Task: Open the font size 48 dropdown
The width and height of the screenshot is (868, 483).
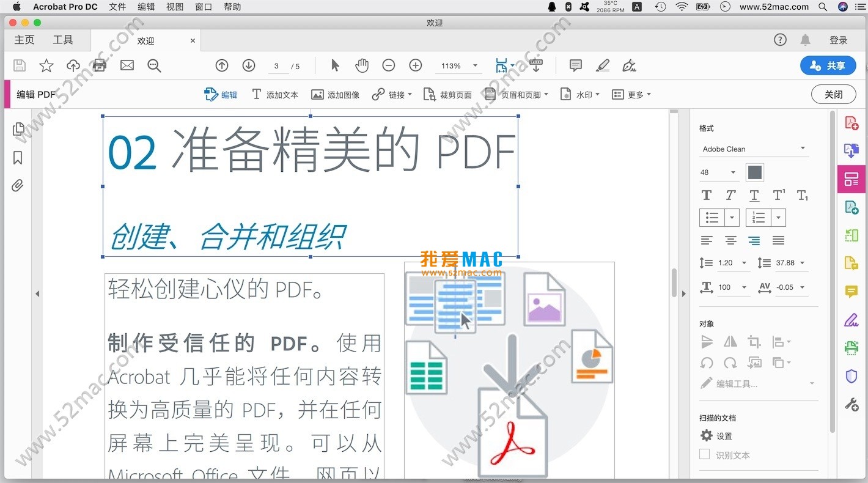Action: click(x=719, y=172)
